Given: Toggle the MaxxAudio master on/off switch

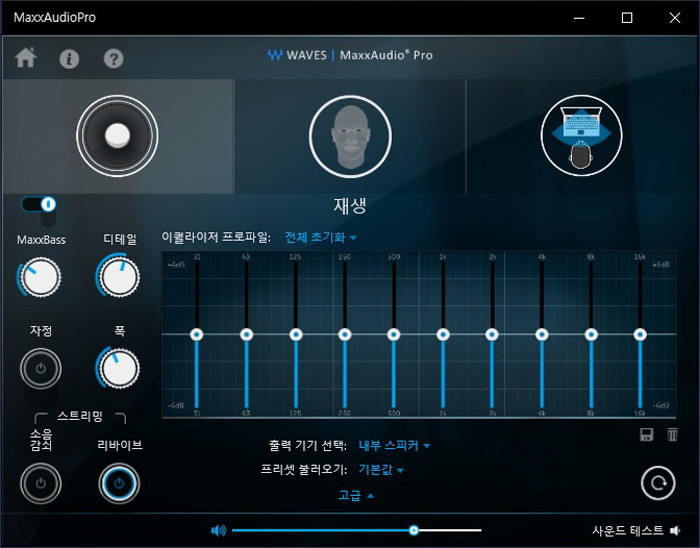Looking at the screenshot, I should (39, 204).
